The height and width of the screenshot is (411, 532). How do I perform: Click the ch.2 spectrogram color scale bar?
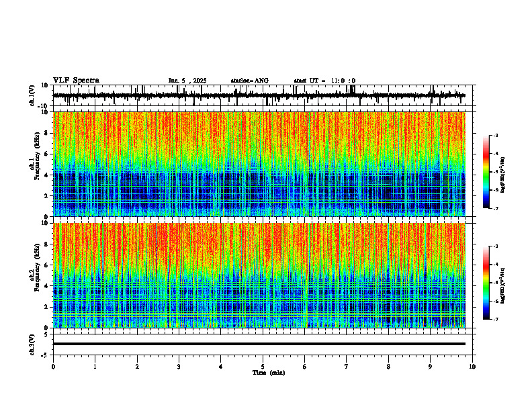pos(486,283)
